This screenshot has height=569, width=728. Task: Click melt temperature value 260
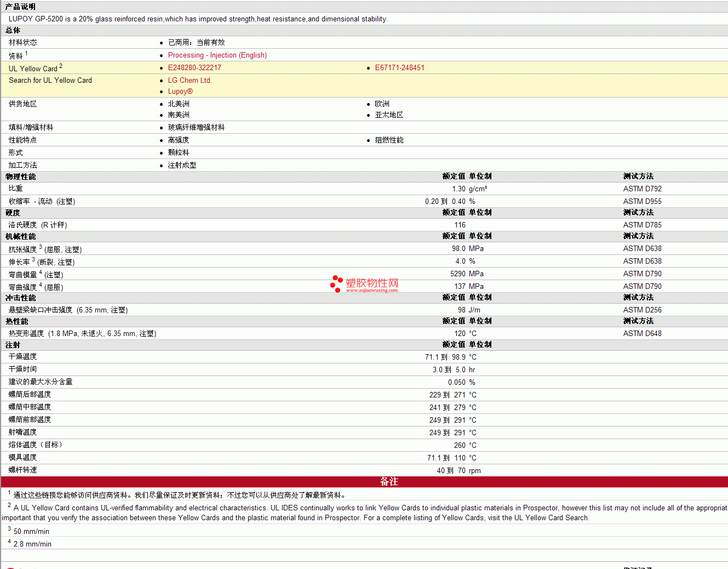460,446
